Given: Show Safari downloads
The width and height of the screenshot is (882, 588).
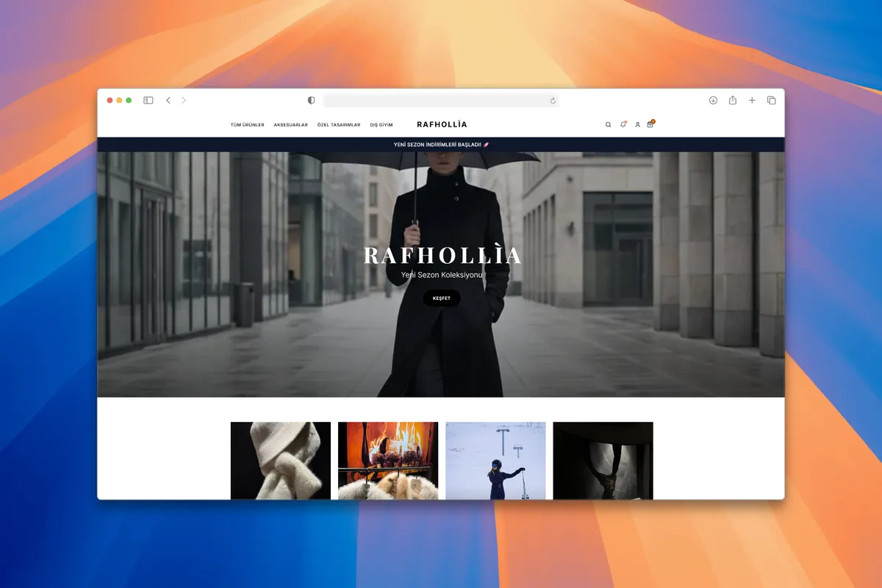Looking at the screenshot, I should tap(713, 101).
